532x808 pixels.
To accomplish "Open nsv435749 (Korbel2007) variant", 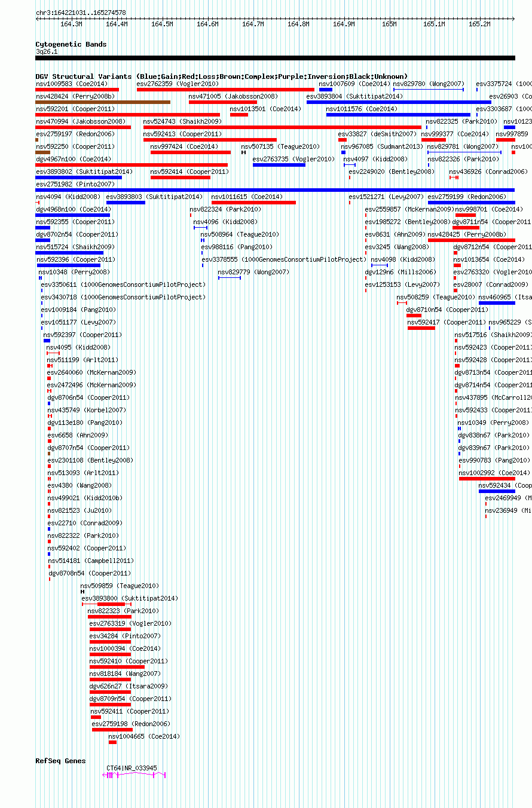I will pyautogui.click(x=87, y=410).
